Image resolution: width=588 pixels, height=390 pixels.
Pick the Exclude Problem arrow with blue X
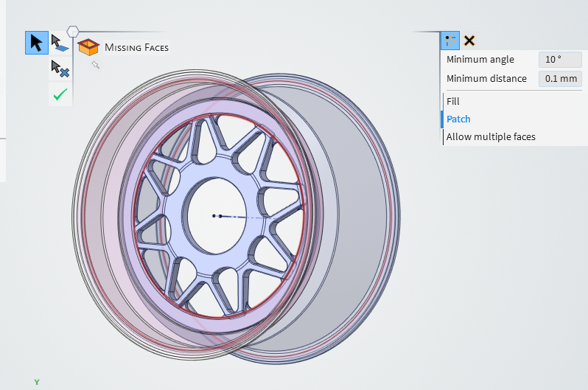[x=60, y=69]
